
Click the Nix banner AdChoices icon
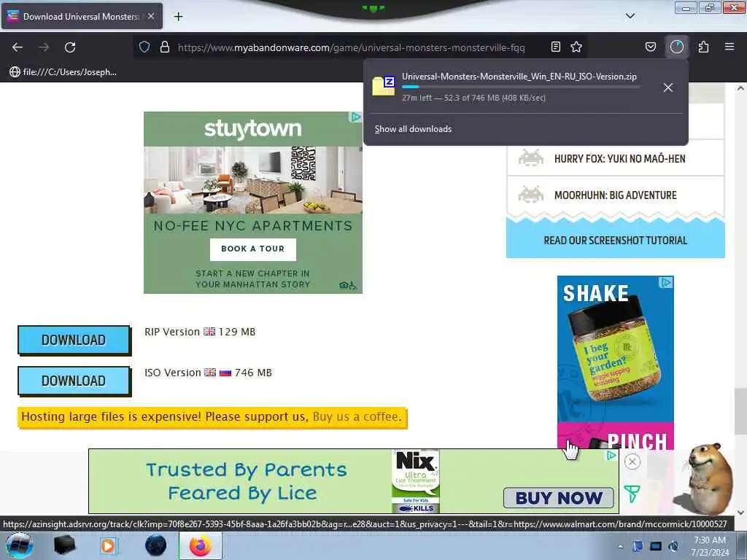pos(611,456)
